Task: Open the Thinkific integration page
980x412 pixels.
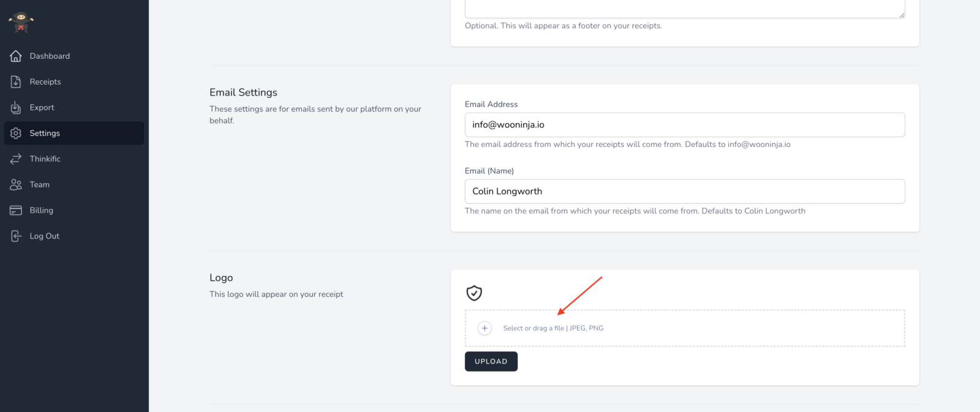Action: [45, 159]
